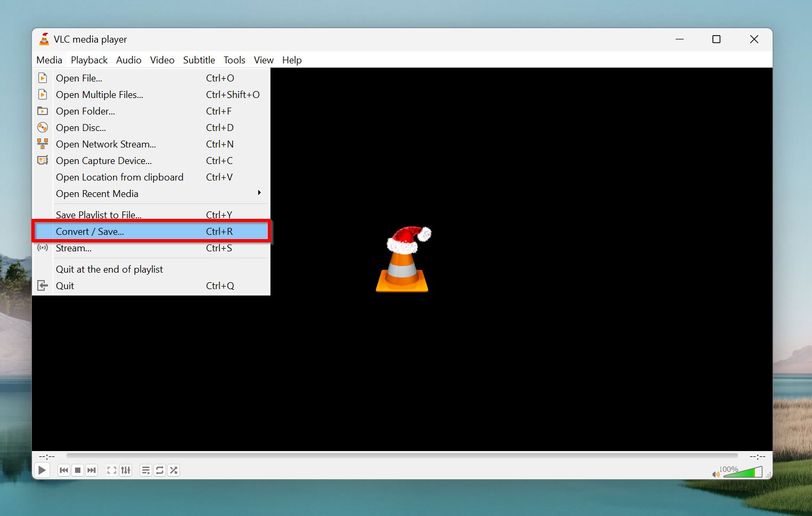Select Convert / Save... entry

151,232
